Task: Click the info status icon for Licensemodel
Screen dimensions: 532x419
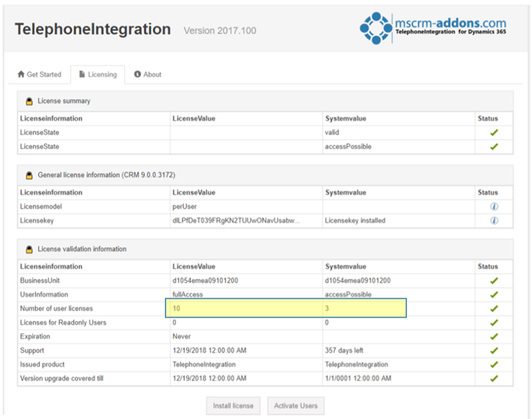Action: click(x=494, y=207)
